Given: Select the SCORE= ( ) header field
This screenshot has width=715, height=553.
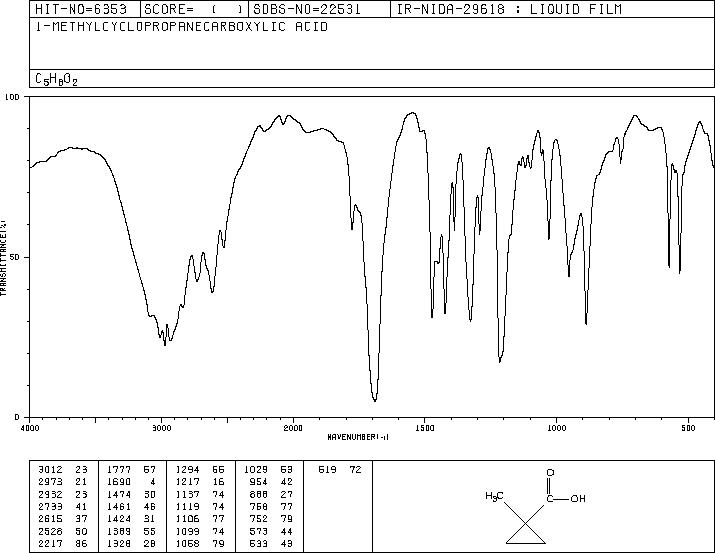Looking at the screenshot, I should point(194,9).
